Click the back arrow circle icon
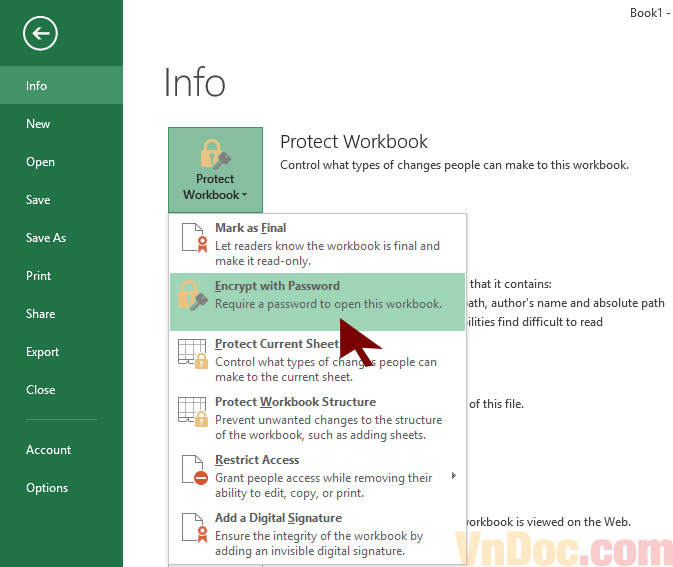Image resolution: width=673 pixels, height=567 pixels. click(40, 33)
